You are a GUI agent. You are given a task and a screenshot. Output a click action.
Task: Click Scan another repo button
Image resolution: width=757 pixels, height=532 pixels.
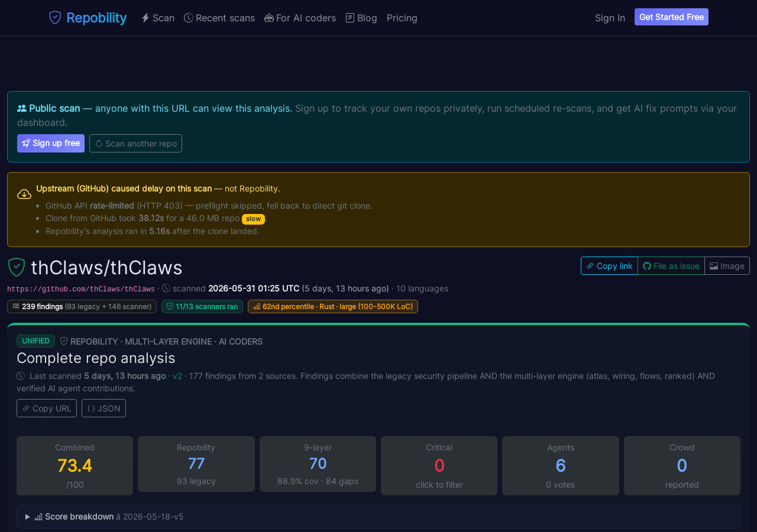(x=135, y=143)
